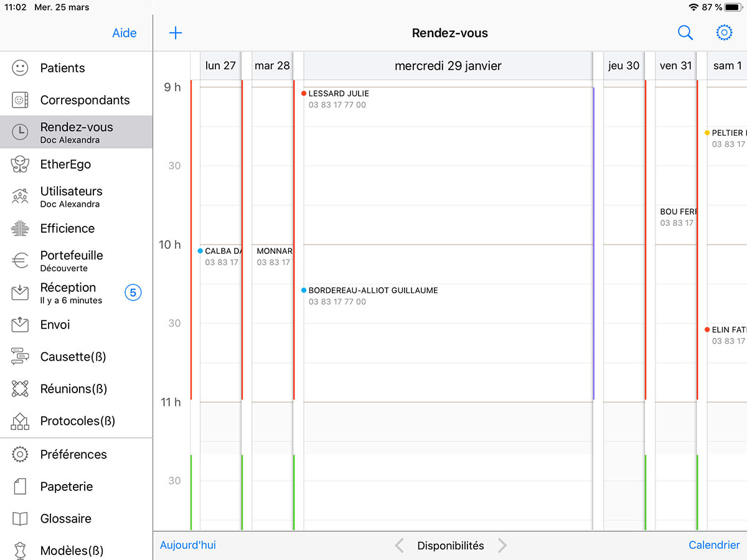Image resolution: width=747 pixels, height=560 pixels.
Task: Open settings gear in top right
Action: (x=724, y=33)
